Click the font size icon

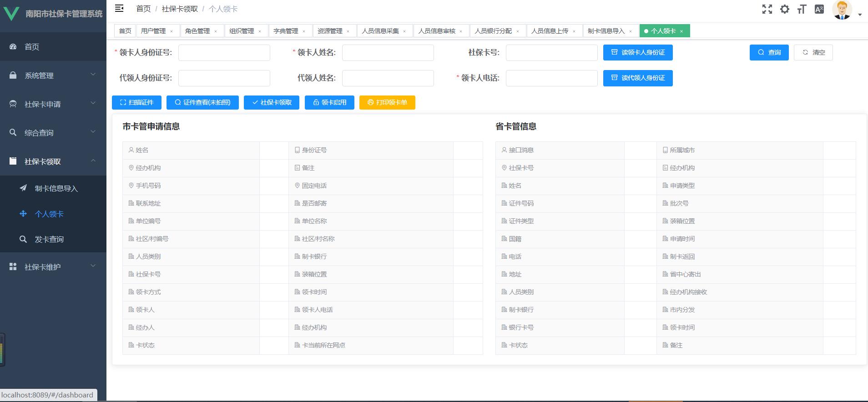pyautogui.click(x=802, y=9)
